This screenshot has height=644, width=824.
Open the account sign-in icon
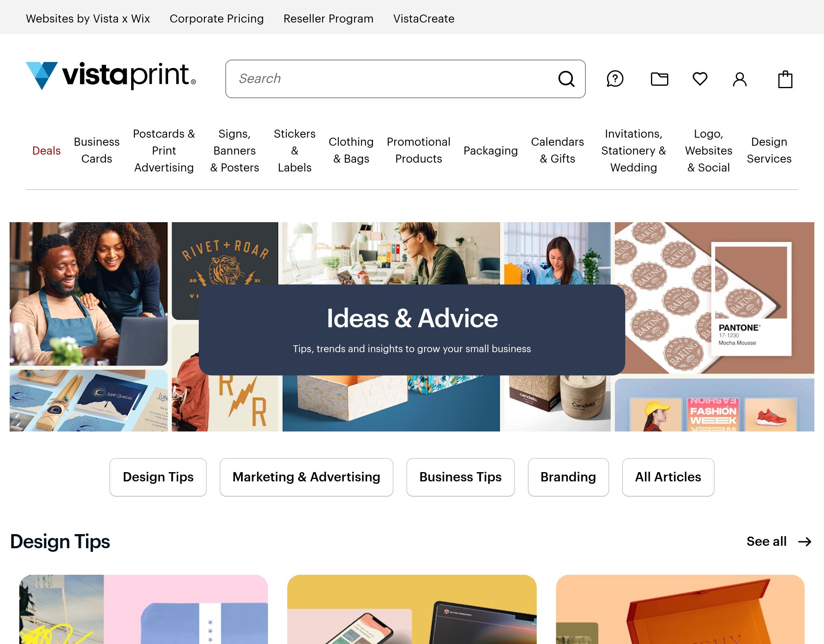pos(740,79)
